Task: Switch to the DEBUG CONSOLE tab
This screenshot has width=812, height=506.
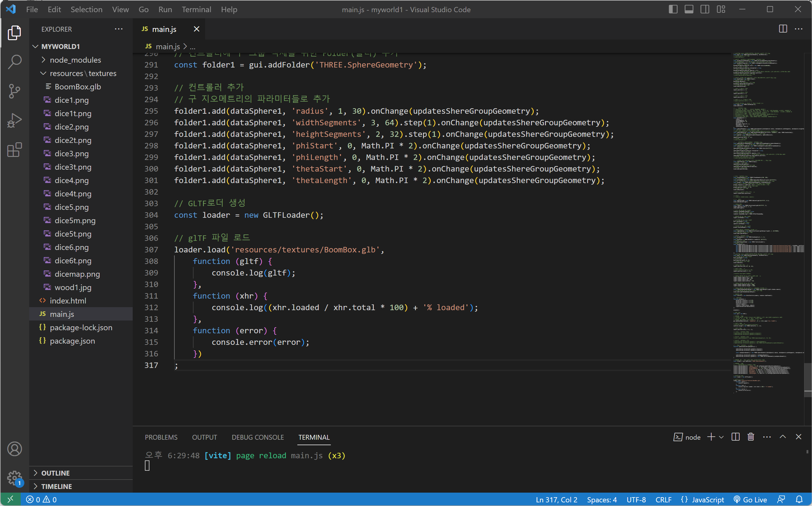Action: point(257,437)
